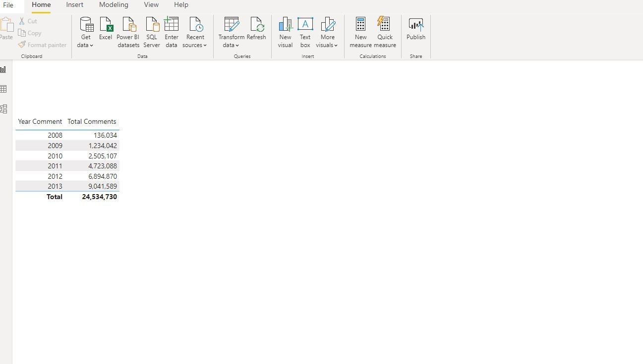This screenshot has height=364, width=643.
Task: Open the File menu
Action: pos(8,5)
